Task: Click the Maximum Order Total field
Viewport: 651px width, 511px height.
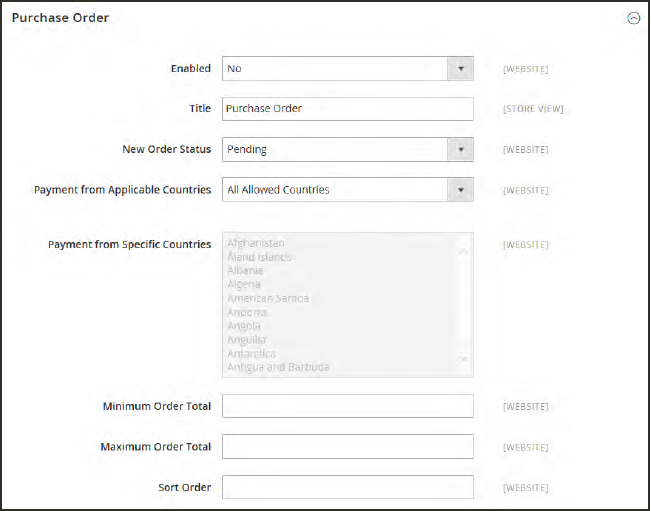Action: coord(347,447)
